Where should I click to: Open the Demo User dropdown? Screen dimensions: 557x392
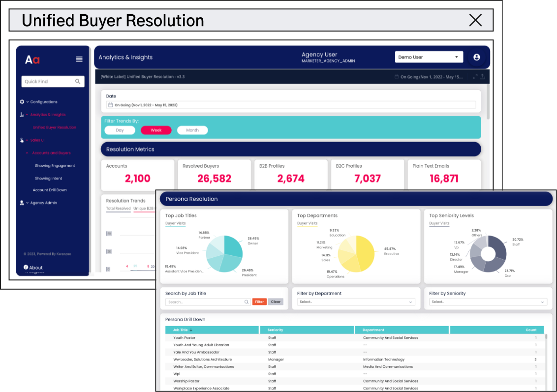[429, 57]
